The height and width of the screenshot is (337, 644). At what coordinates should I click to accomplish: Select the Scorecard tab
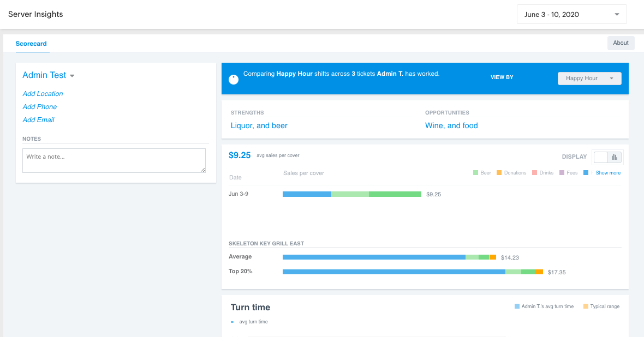click(x=31, y=43)
